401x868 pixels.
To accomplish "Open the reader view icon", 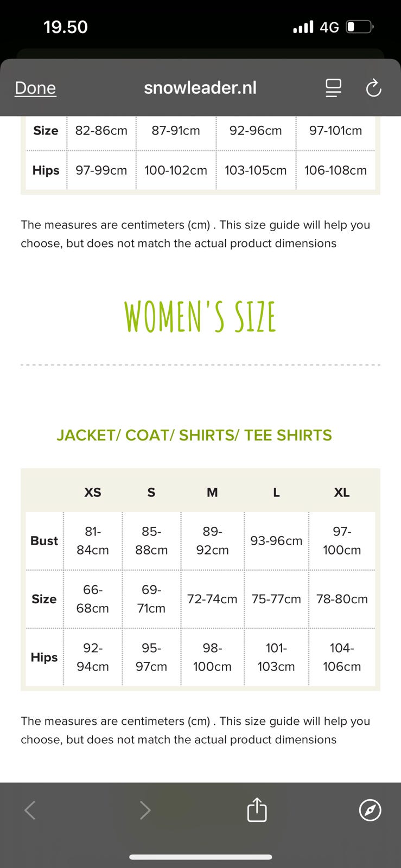I will (x=333, y=88).
